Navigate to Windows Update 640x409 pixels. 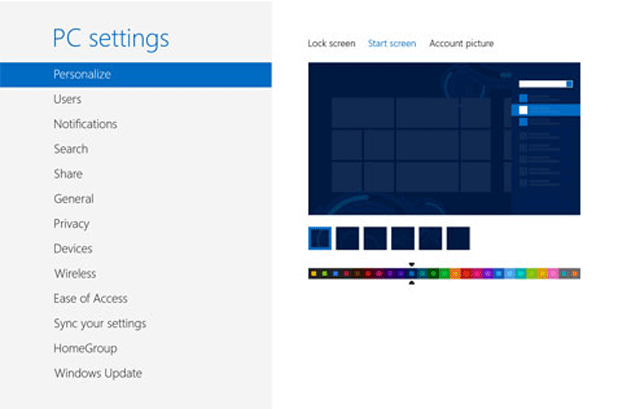98,374
